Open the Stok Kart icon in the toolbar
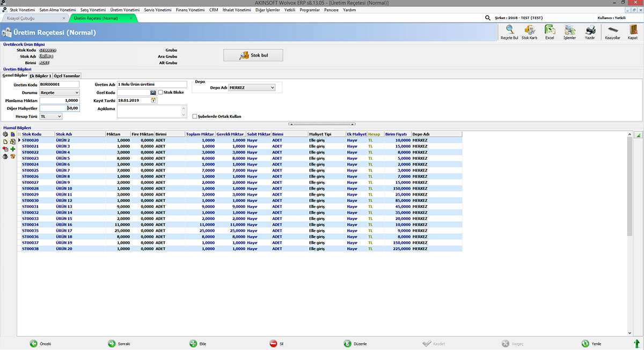The height and width of the screenshot is (350, 644). [x=529, y=31]
